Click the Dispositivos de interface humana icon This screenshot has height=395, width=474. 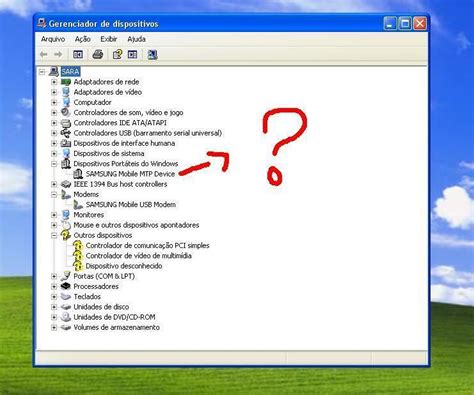tap(66, 143)
